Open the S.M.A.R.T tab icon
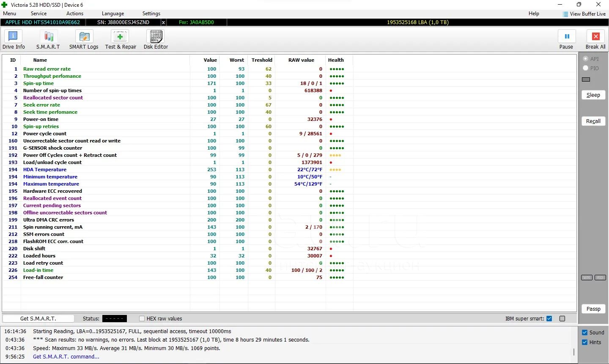The image size is (609, 364). coord(48,40)
